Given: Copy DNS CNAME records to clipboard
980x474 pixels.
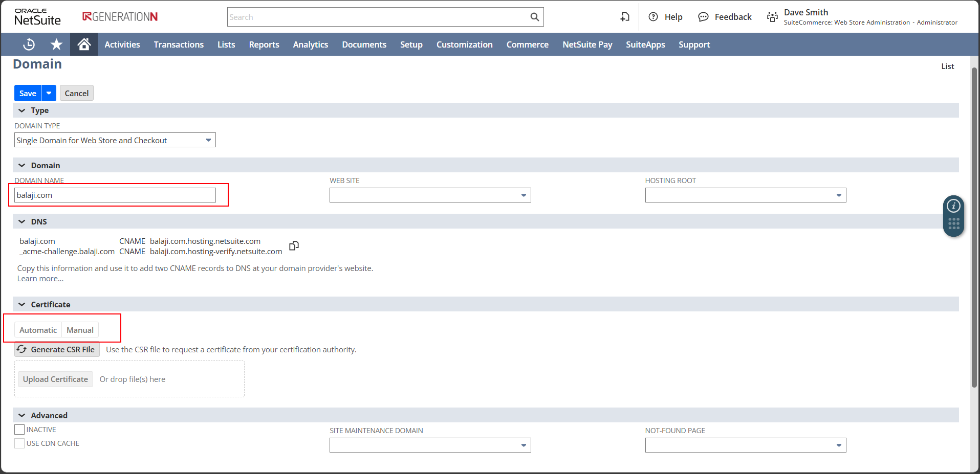Looking at the screenshot, I should tap(294, 246).
